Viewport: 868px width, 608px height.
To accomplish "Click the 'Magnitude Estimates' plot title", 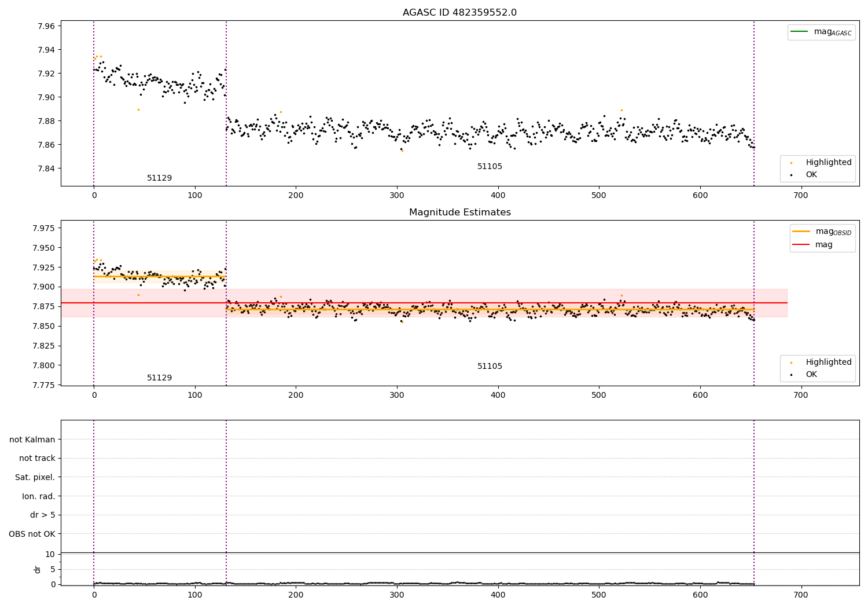I will (459, 213).
